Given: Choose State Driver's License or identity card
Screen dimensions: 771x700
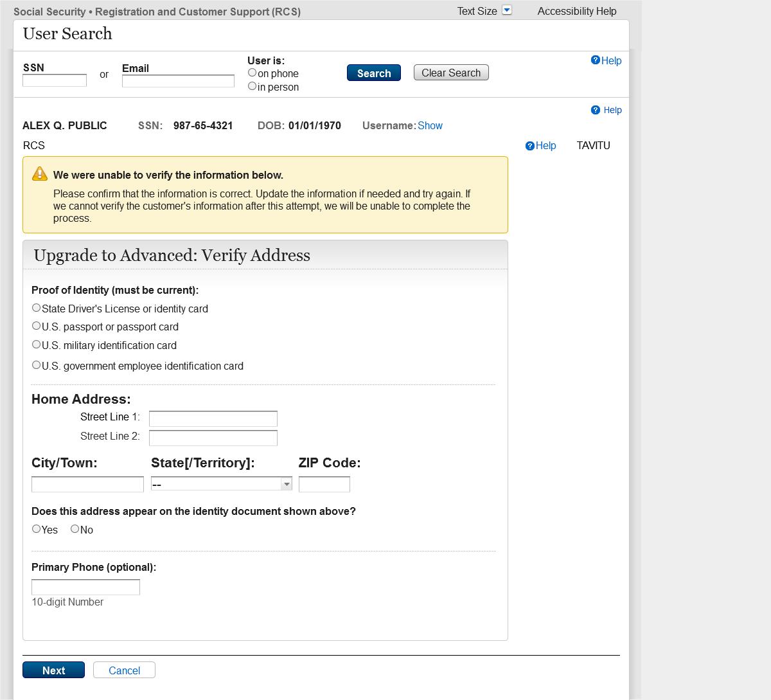Looking at the screenshot, I should point(37,308).
